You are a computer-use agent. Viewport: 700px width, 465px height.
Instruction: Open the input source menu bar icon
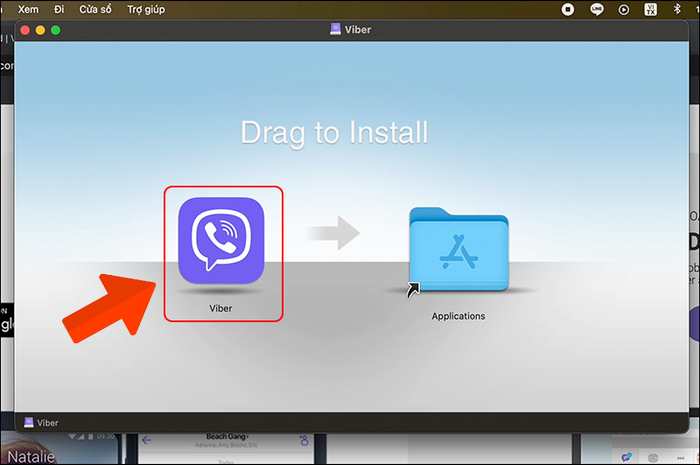650,9
